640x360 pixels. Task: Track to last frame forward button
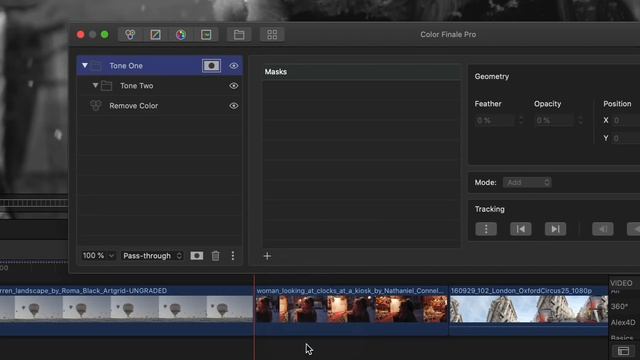coord(556,229)
